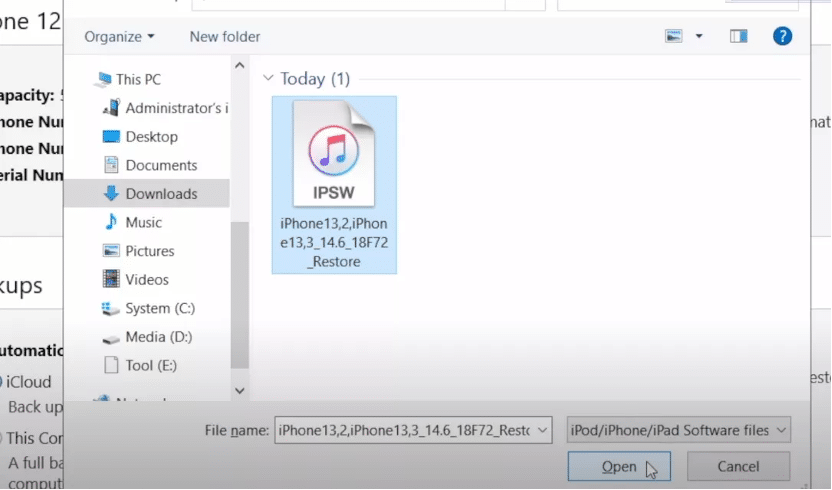
Task: Click the Tool (E:) drive icon
Action: pos(111,365)
